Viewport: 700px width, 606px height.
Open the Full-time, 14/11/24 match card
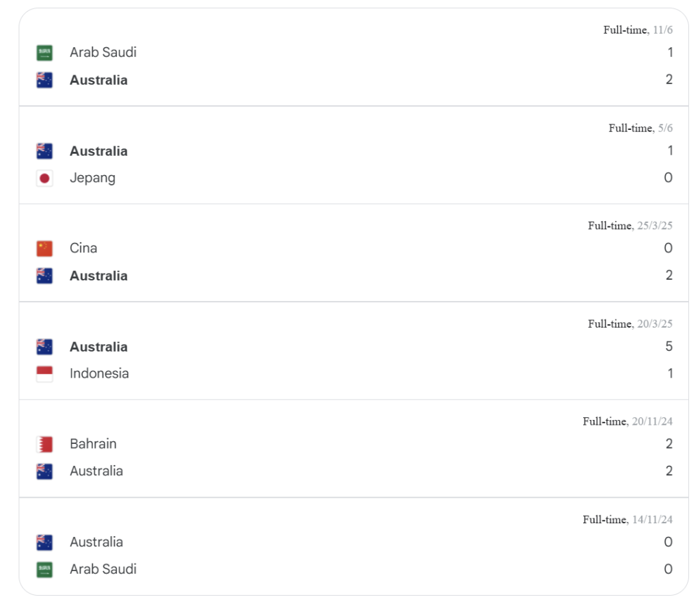click(x=353, y=546)
